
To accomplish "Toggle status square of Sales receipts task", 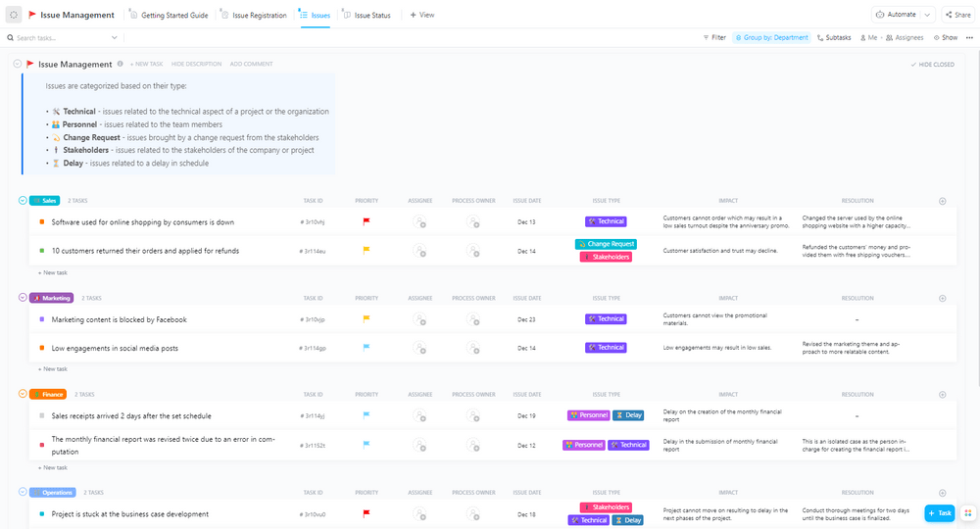I will click(41, 416).
